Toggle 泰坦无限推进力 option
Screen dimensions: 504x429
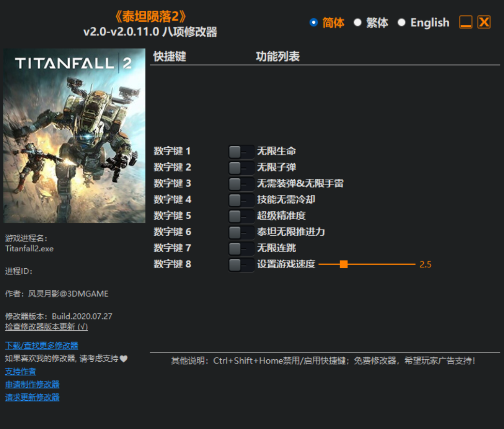[240, 232]
